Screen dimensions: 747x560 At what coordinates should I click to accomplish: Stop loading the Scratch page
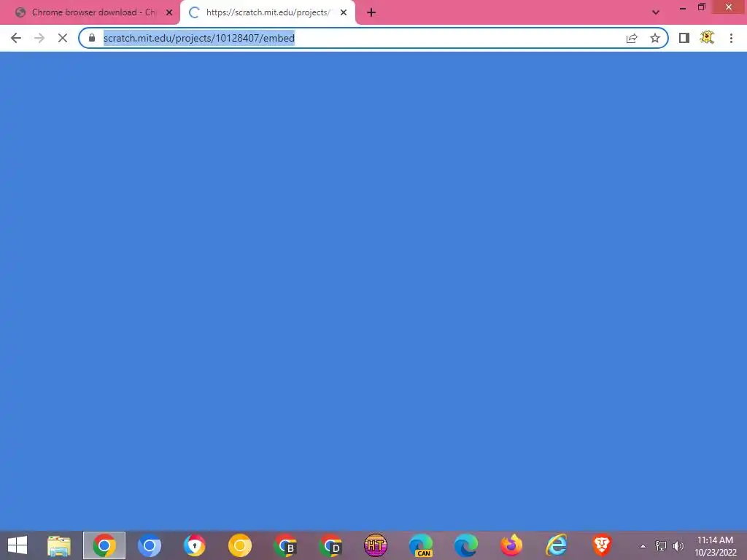pyautogui.click(x=63, y=38)
